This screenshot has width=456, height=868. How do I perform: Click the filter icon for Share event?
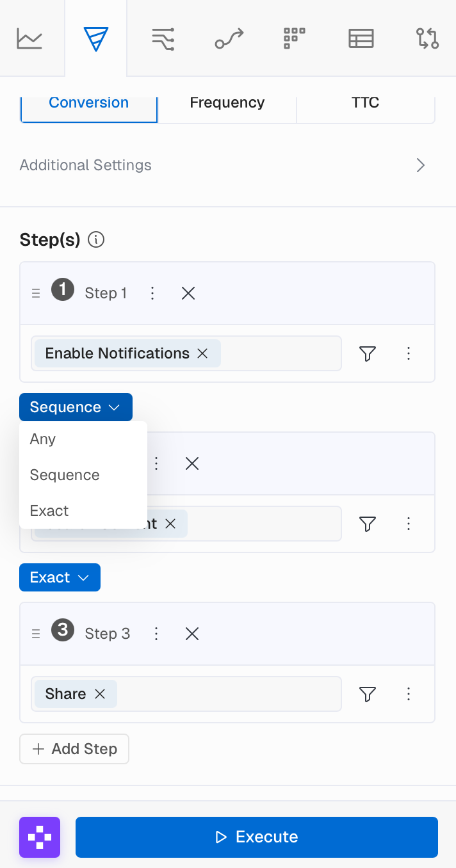(x=367, y=694)
